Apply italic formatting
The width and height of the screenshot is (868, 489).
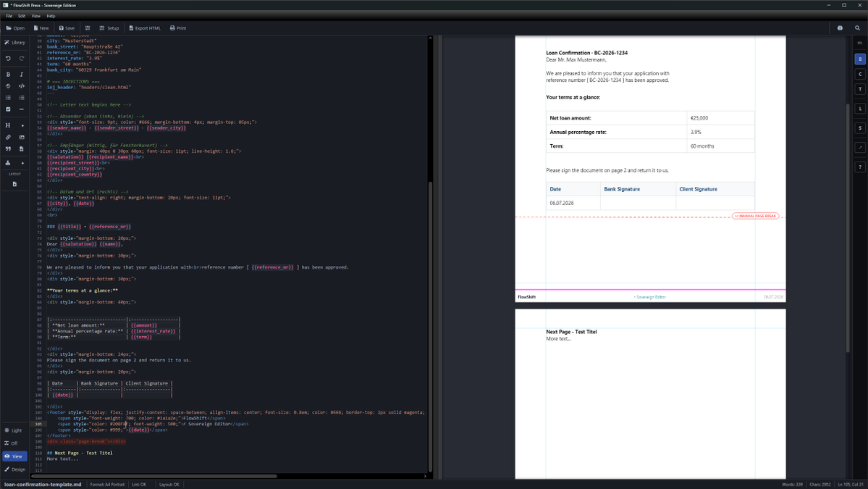[x=22, y=74]
